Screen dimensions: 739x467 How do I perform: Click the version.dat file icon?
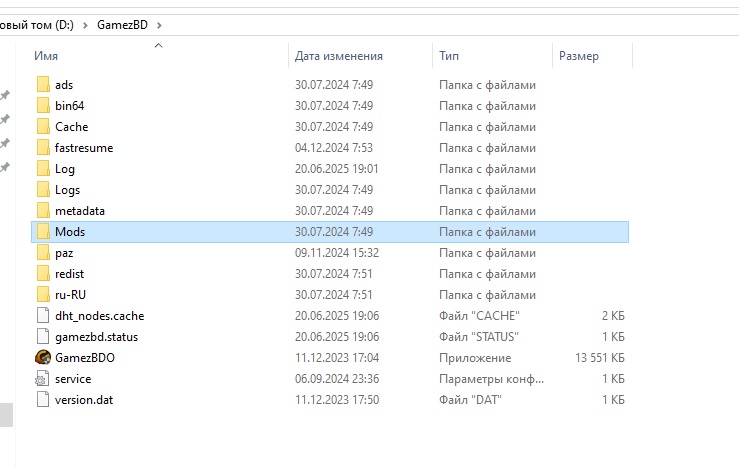pyautogui.click(x=42, y=400)
